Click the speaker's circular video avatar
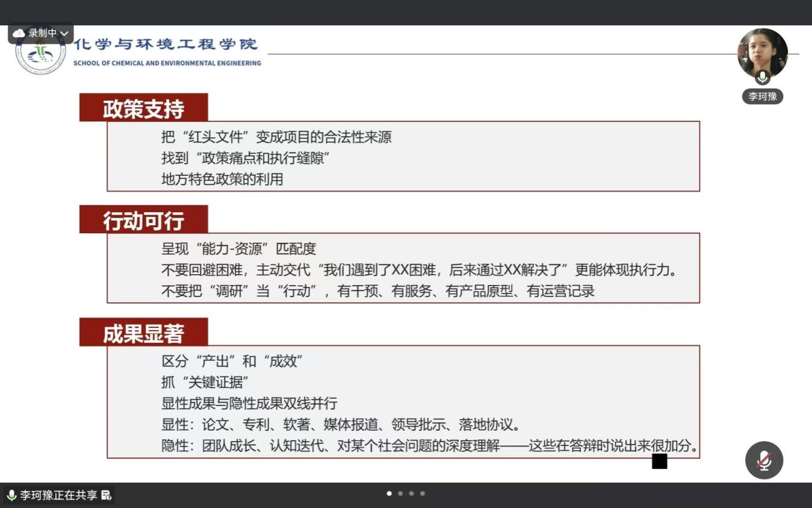The image size is (812, 508). (763, 54)
